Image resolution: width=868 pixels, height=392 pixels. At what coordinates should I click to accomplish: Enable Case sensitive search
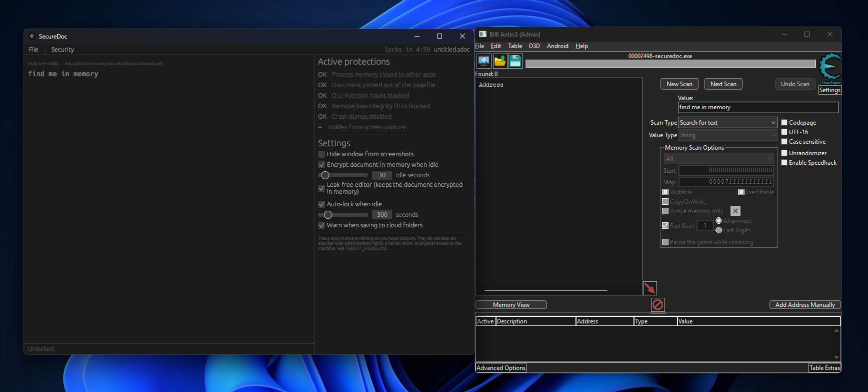[784, 142]
